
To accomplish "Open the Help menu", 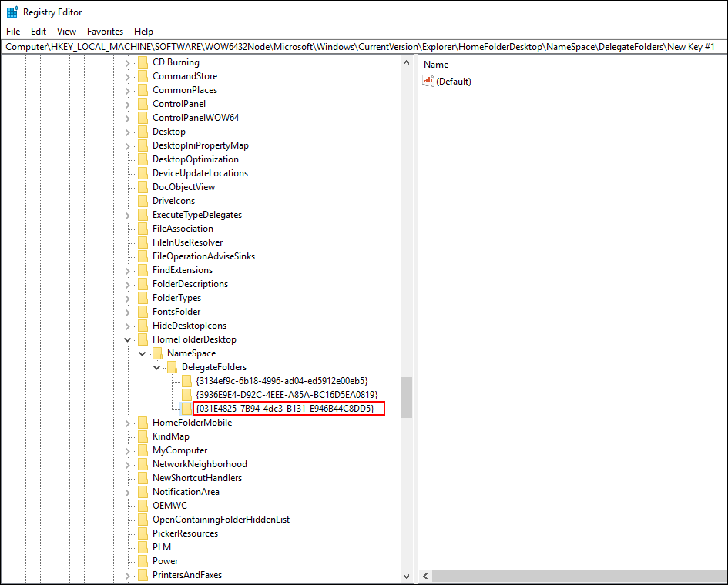I will [x=143, y=31].
